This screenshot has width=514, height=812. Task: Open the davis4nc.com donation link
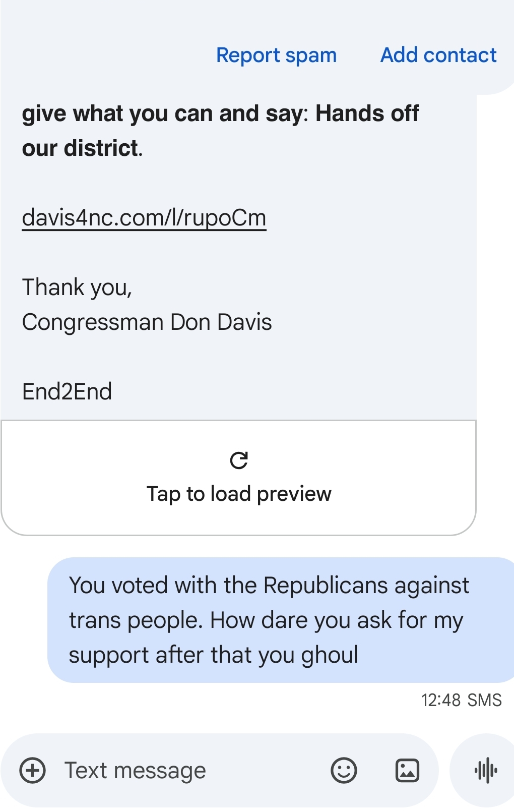click(144, 218)
